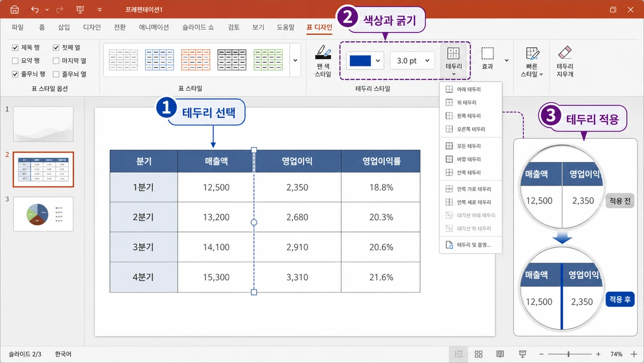
Task: Open the pen color dropdown arrow
Action: click(x=378, y=61)
